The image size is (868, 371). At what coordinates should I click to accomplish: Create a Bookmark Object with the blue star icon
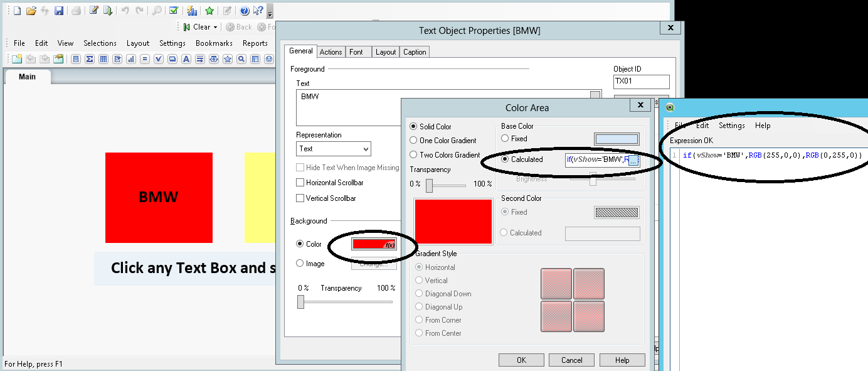(x=228, y=59)
